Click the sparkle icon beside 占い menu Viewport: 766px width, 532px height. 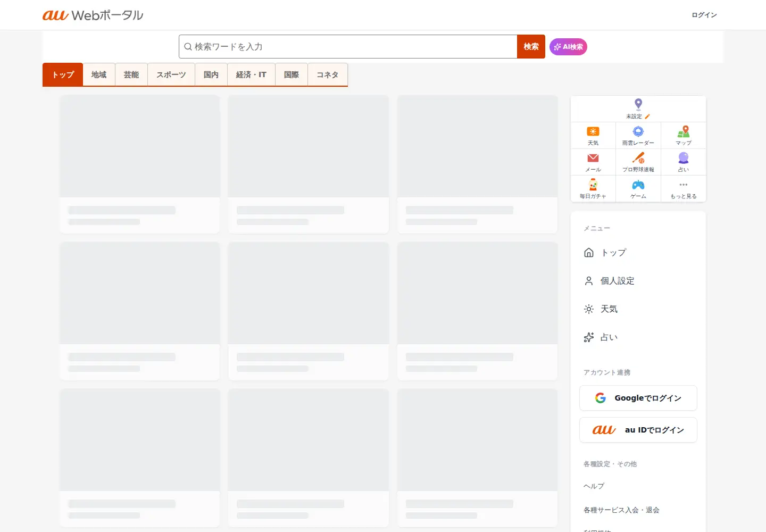[x=589, y=337]
